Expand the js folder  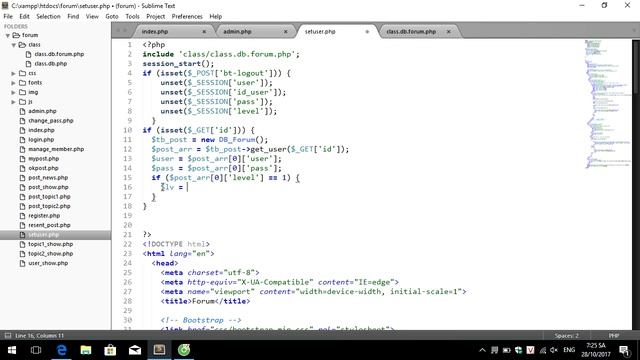click(x=13, y=102)
